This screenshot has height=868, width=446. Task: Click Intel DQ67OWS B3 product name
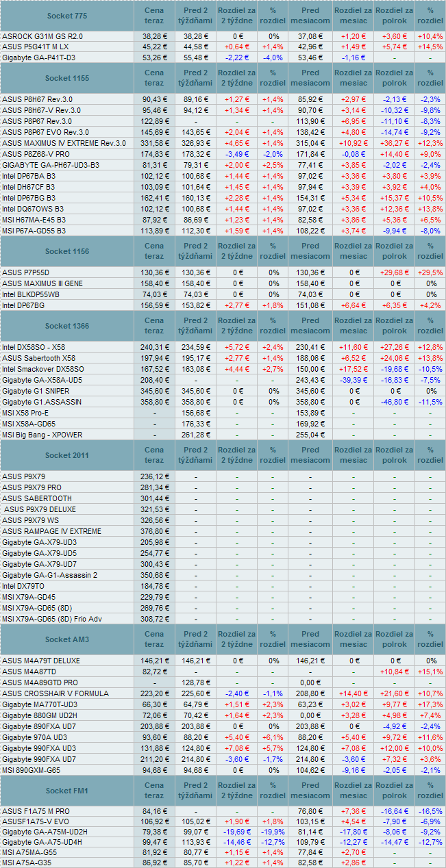(33, 209)
